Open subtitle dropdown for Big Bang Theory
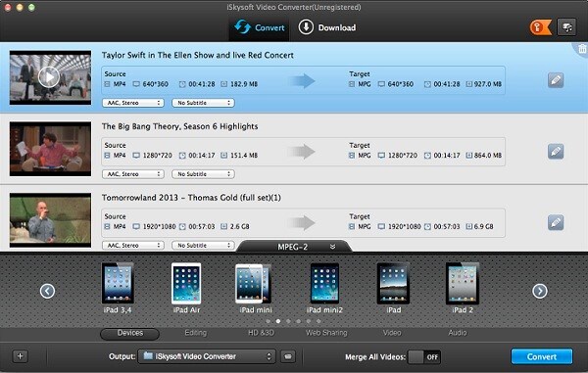This screenshot has height=373, width=588. [x=203, y=174]
